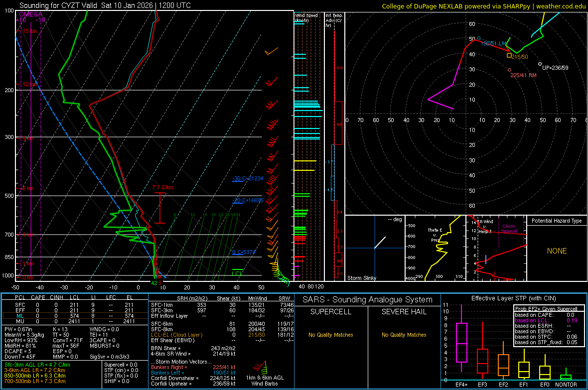This screenshot has width=588, height=390.
Task: Click the Theta-E v. Pres panel label
Action: pos(435,235)
